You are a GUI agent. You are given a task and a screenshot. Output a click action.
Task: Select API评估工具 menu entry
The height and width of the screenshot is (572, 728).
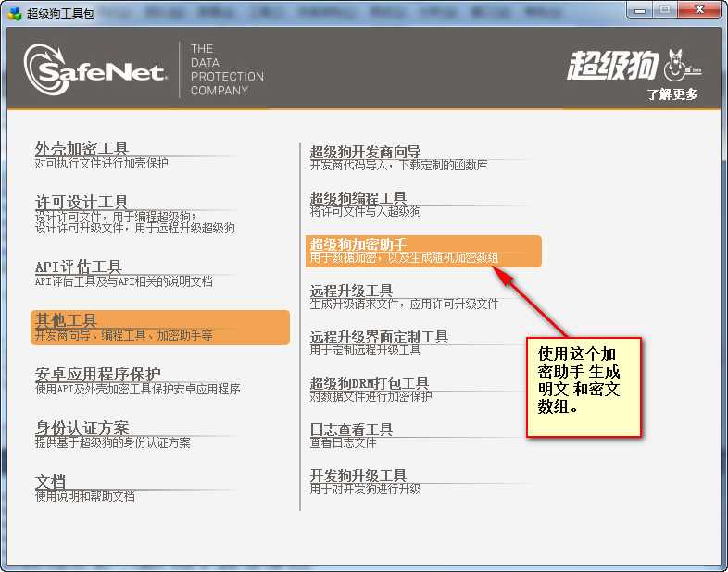click(x=79, y=267)
